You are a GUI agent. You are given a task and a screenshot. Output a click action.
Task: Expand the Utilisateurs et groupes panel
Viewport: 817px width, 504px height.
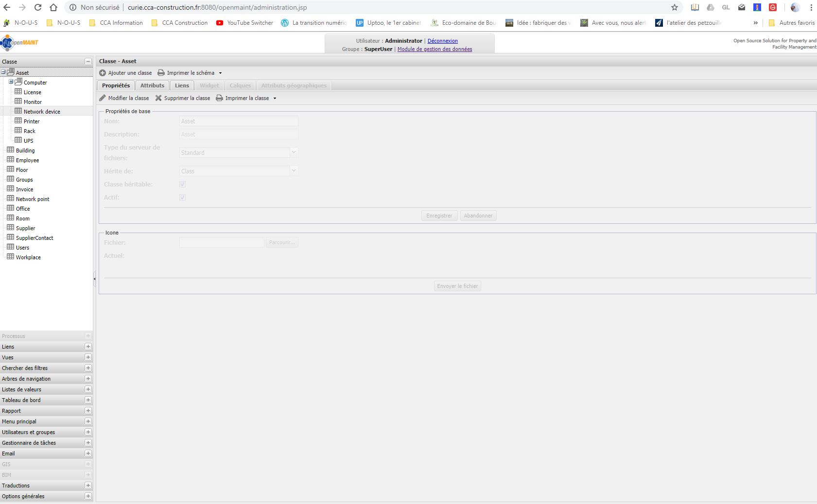[x=88, y=432]
